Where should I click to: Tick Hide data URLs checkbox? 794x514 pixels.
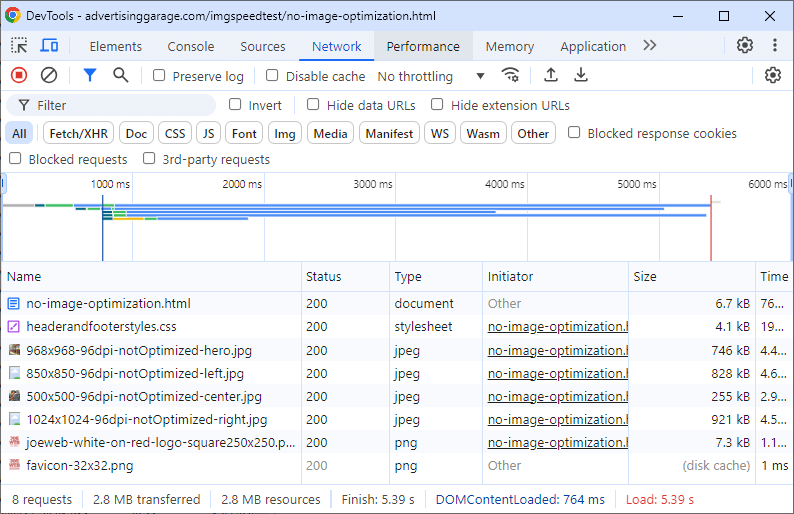pos(313,105)
